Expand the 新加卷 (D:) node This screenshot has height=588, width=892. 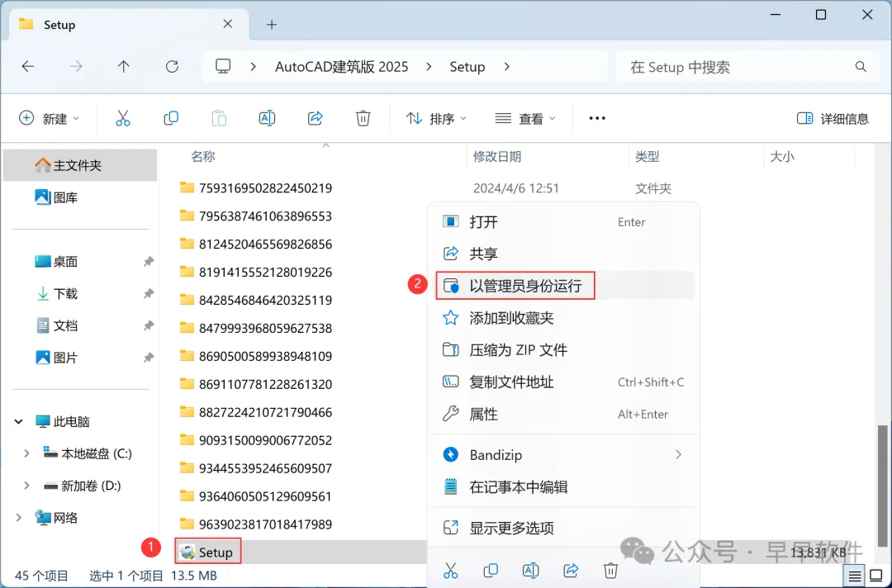(26, 485)
